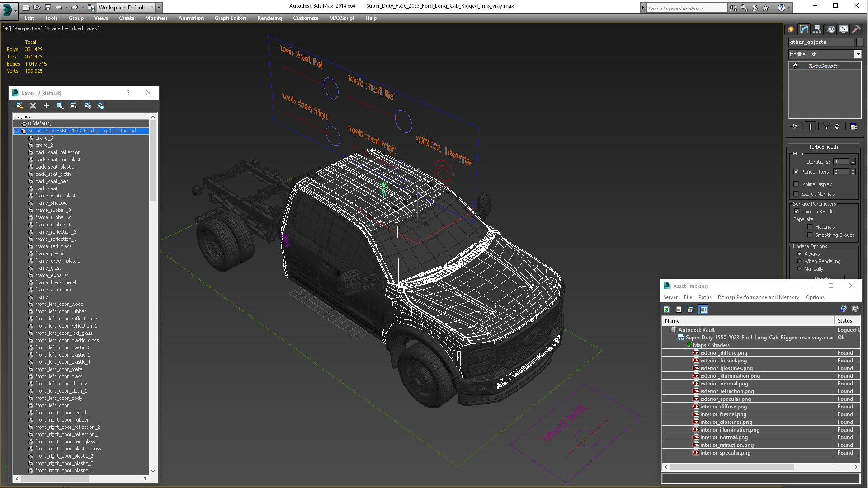
Task: Open Paths menu in Asset Tracking
Action: [x=704, y=297]
